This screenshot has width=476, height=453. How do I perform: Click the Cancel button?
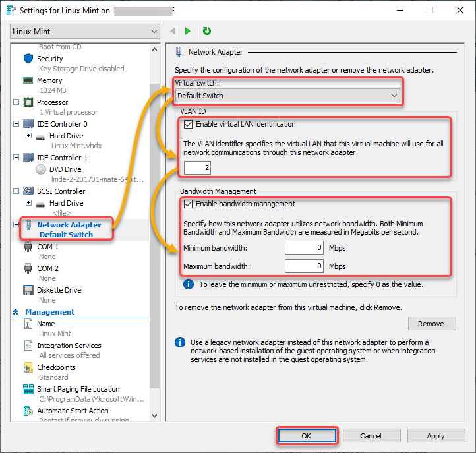tap(371, 436)
